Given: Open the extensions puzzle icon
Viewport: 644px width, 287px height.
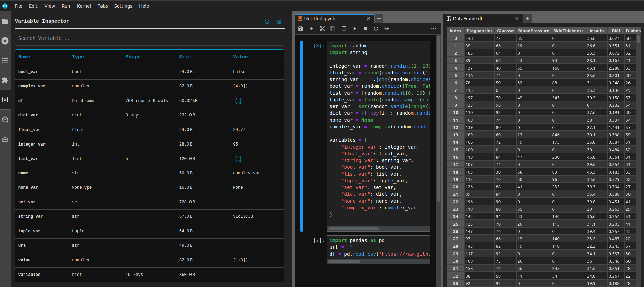Looking at the screenshot, I should tap(5, 80).
